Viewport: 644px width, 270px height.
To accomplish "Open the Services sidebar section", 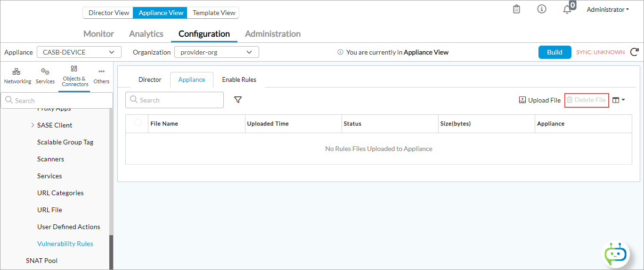I will [x=45, y=76].
